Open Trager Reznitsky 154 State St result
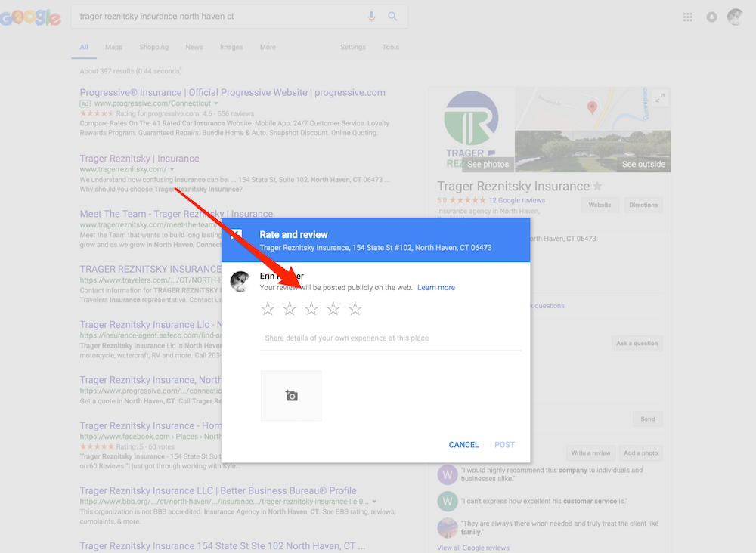 tap(222, 545)
